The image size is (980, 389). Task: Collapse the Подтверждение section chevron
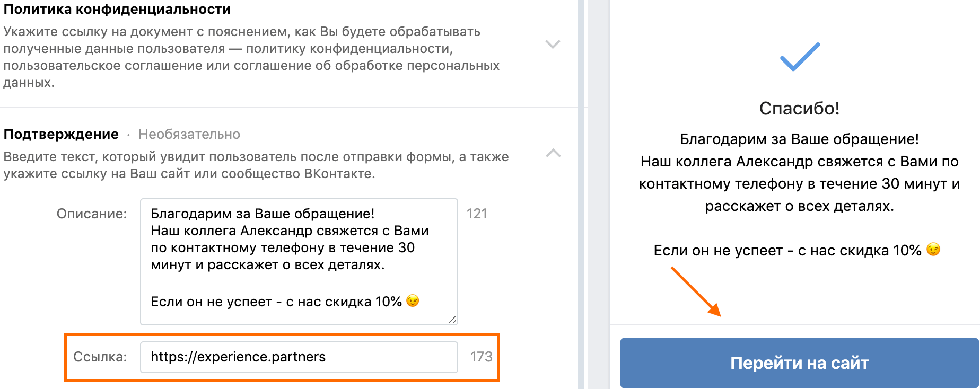[553, 153]
